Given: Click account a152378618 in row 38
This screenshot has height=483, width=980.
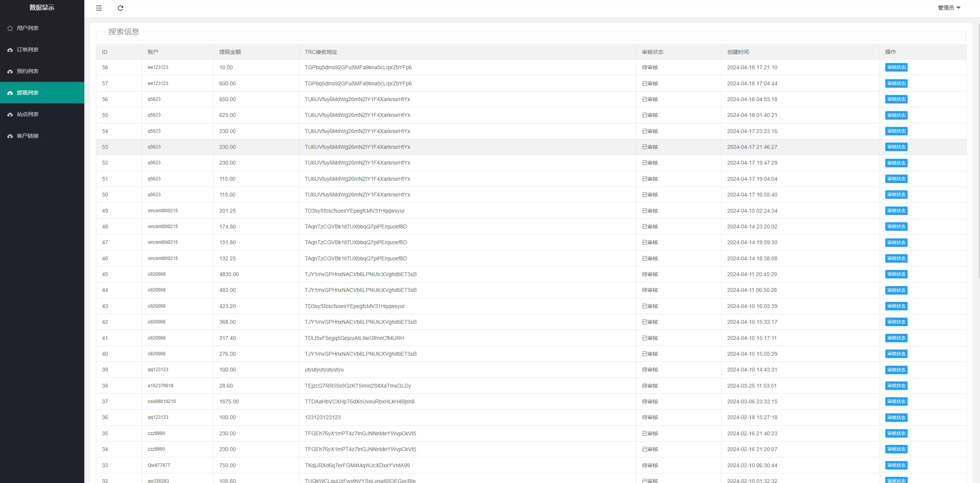Looking at the screenshot, I should coord(161,386).
